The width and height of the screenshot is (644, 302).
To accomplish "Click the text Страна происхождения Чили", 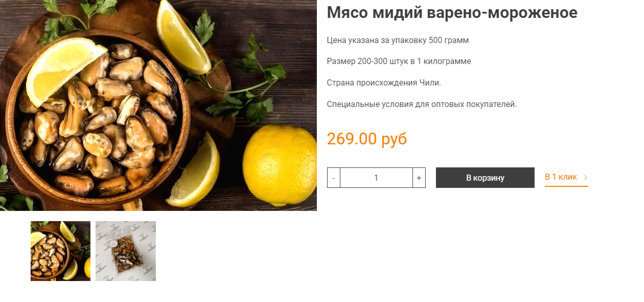I will click(x=384, y=83).
